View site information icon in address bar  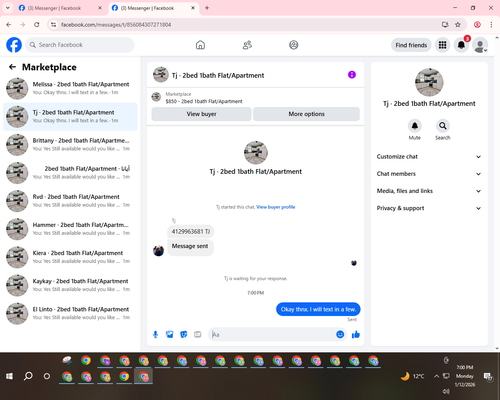coord(53,25)
